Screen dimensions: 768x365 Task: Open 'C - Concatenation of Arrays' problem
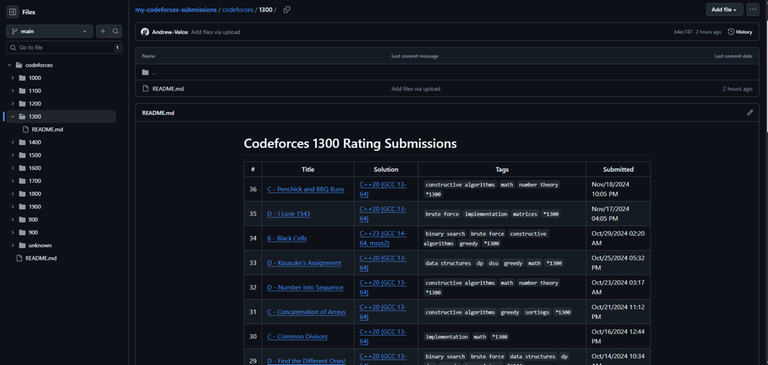[x=307, y=312]
